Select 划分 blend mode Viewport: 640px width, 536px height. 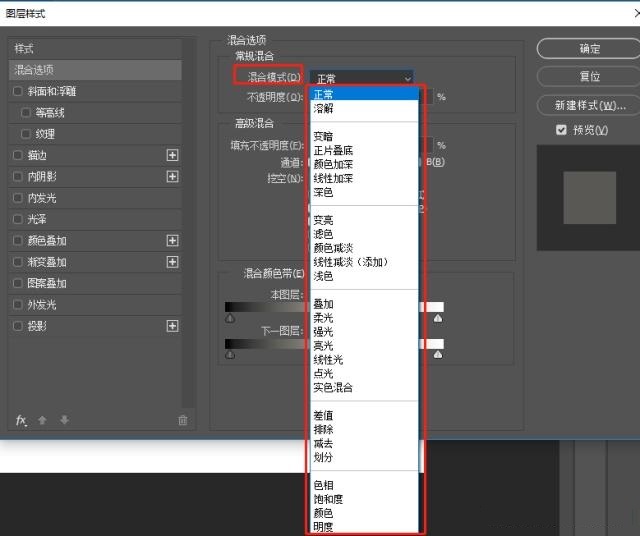click(x=364, y=457)
